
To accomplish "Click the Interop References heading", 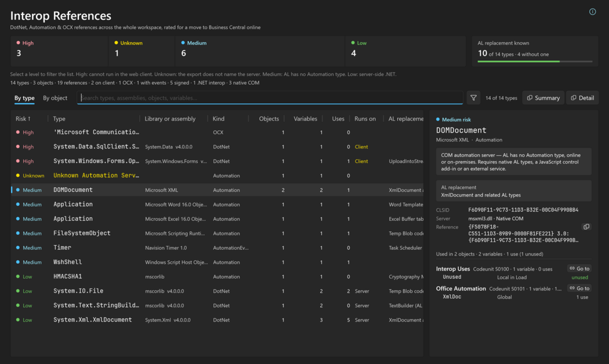I will click(60, 16).
